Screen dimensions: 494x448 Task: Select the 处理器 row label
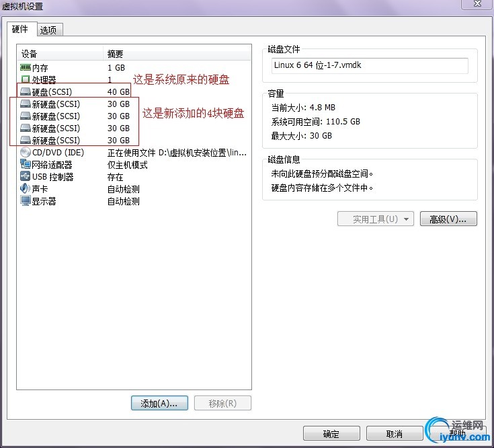[x=44, y=80]
